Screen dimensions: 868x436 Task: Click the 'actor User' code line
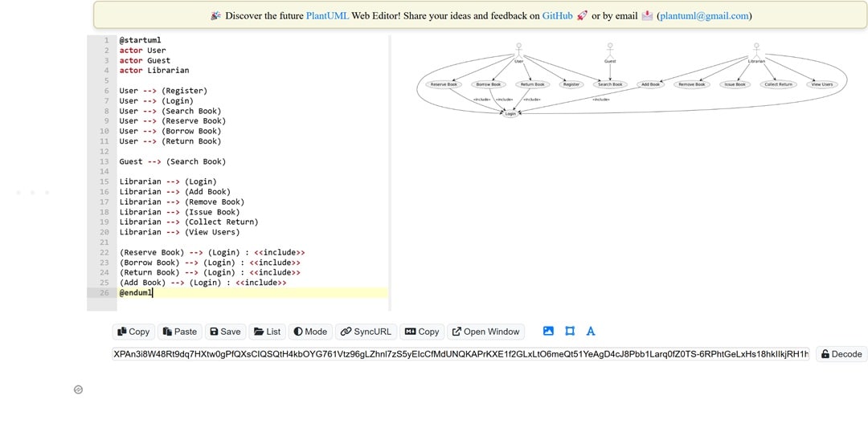tap(142, 51)
